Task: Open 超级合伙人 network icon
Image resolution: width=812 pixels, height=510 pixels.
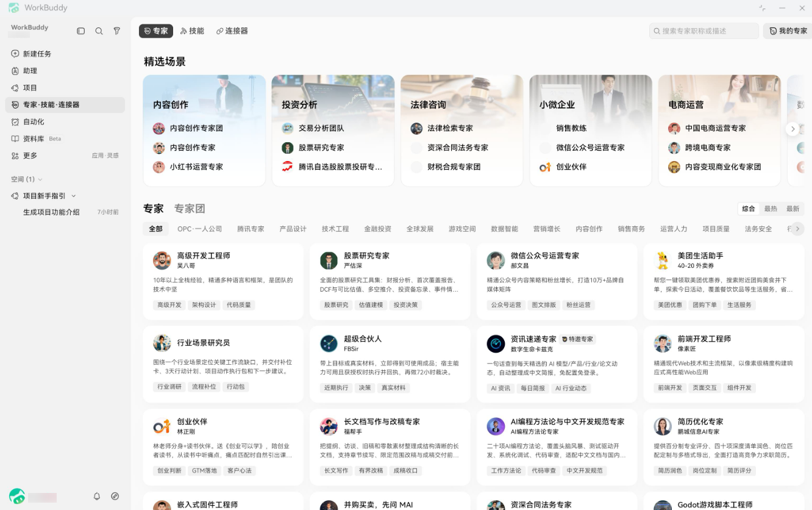Action: coord(329,343)
